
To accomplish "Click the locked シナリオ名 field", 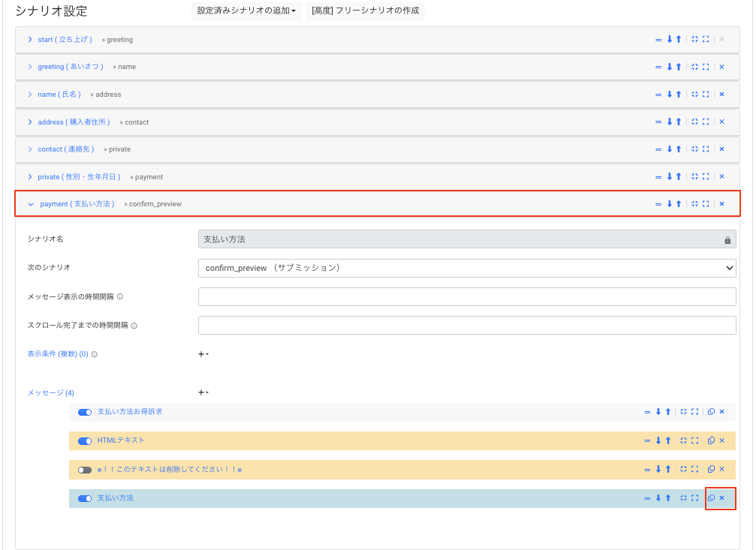I will pyautogui.click(x=467, y=239).
